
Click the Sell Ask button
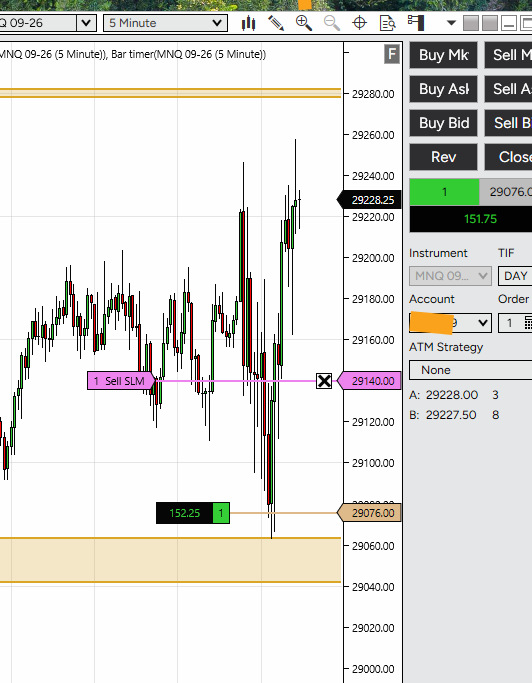(x=509, y=89)
